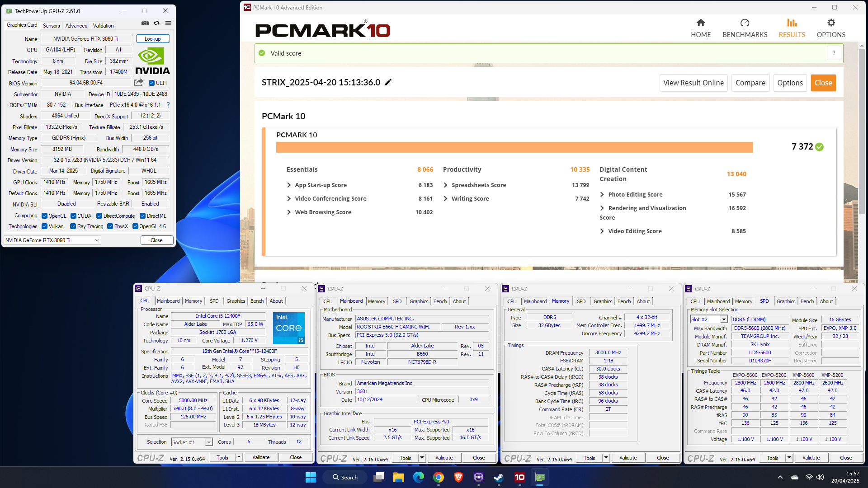The height and width of the screenshot is (488, 868).
Task: Expand Video Conferencing Score details
Action: (x=289, y=198)
